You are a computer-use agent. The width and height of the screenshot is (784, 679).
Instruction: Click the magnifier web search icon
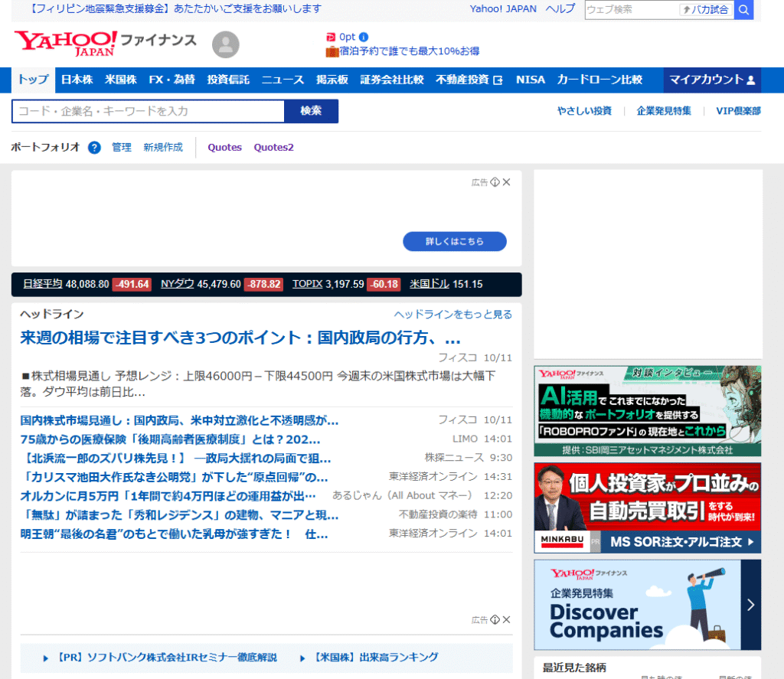(x=743, y=10)
